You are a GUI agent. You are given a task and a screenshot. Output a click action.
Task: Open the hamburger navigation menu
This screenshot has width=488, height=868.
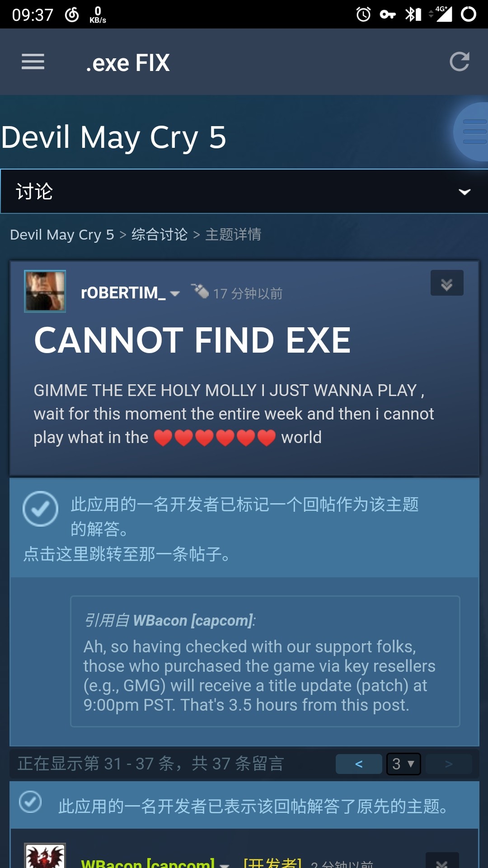pyautogui.click(x=33, y=62)
